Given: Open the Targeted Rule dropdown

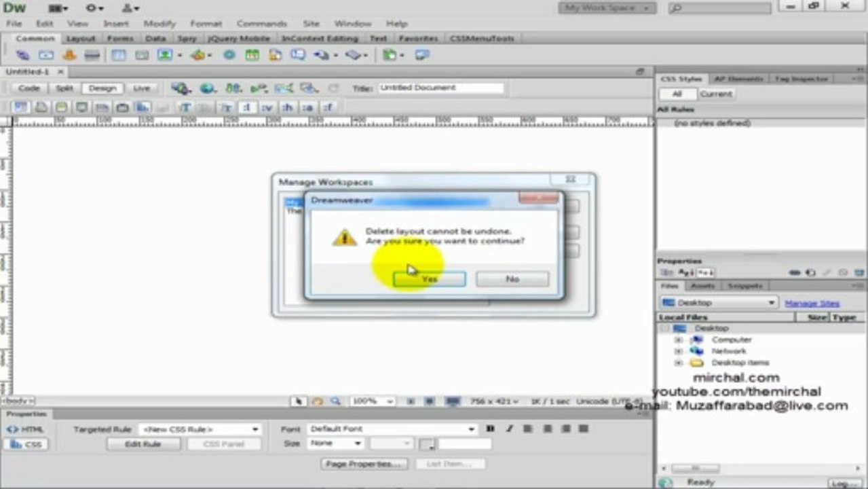Looking at the screenshot, I should tap(199, 429).
